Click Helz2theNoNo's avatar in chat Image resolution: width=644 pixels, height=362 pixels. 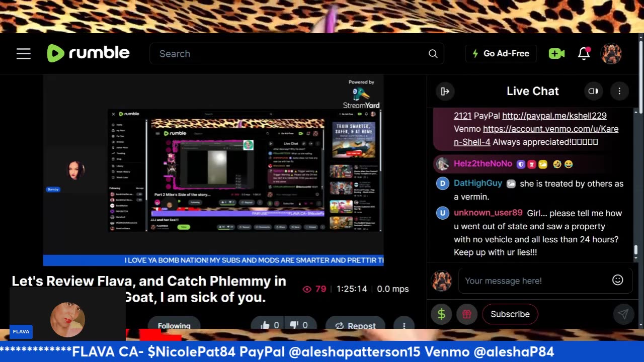pyautogui.click(x=442, y=164)
